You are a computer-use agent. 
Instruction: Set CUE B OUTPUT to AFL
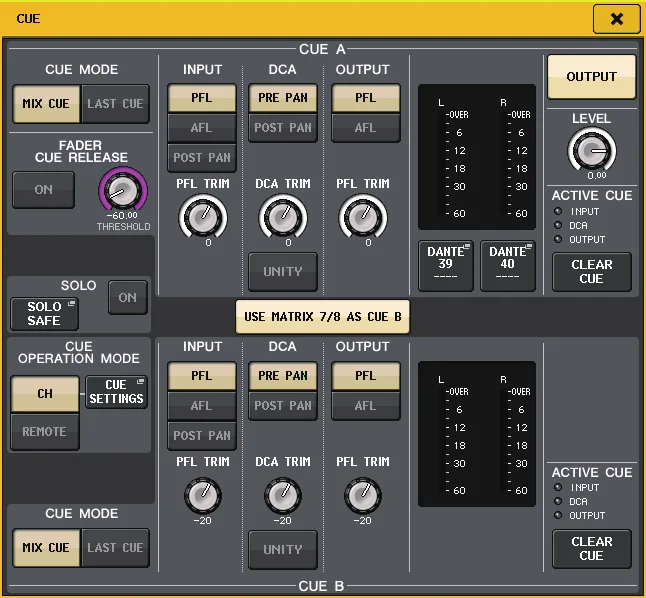[365, 406]
